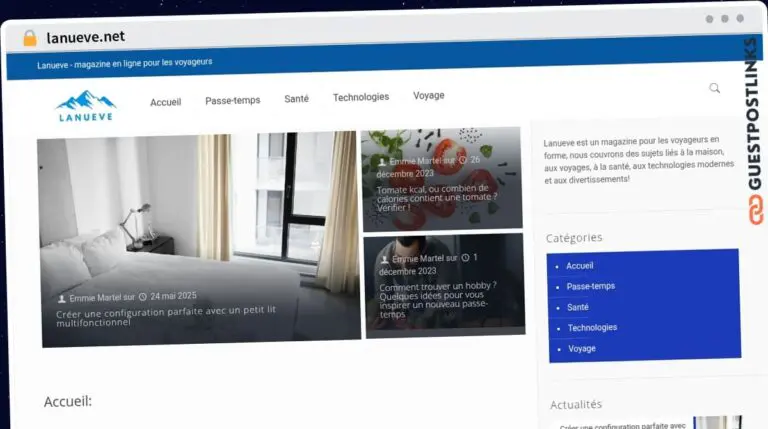Open the Accueil menu item

(x=166, y=102)
